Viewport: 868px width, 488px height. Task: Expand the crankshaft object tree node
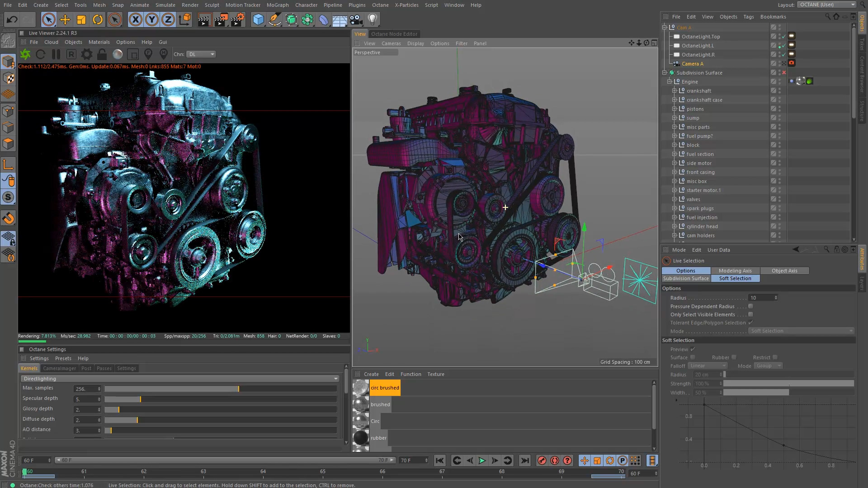674,91
